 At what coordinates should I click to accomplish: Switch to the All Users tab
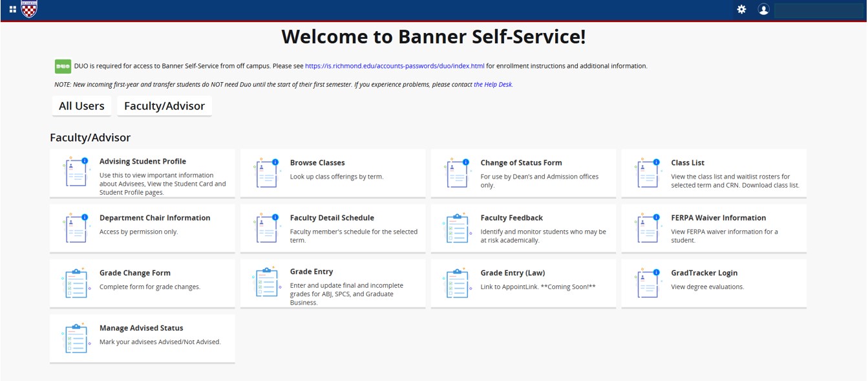(x=81, y=106)
